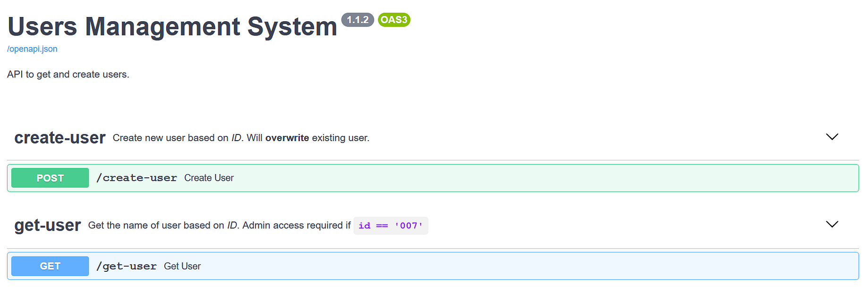Click the green POST method badge
868x293 pixels.
50,178
